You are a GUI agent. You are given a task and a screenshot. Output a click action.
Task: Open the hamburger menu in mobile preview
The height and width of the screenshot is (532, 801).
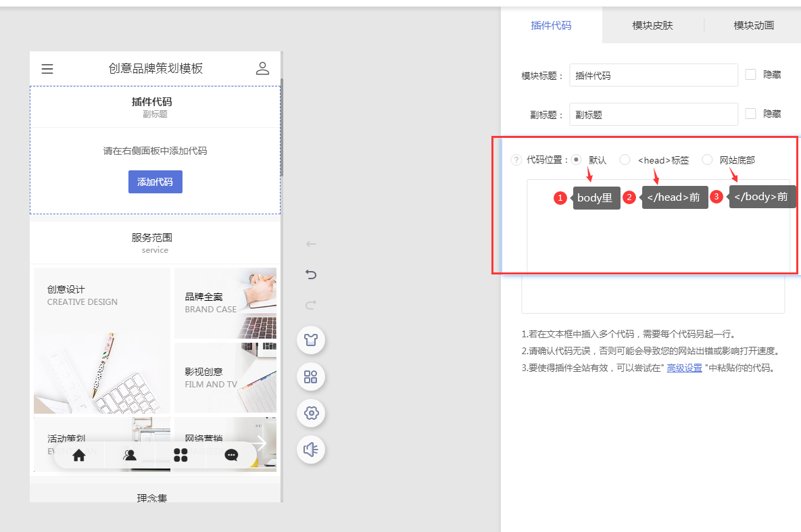[47, 68]
